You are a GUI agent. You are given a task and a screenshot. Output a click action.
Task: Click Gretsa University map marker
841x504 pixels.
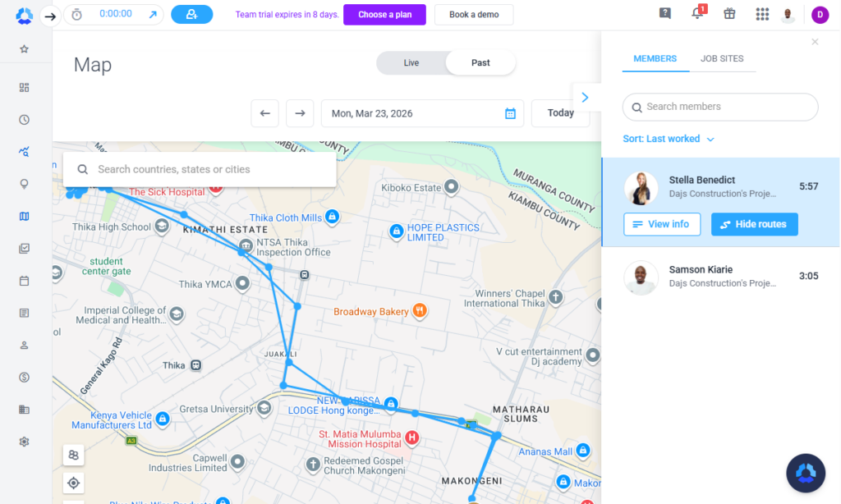coord(264,409)
